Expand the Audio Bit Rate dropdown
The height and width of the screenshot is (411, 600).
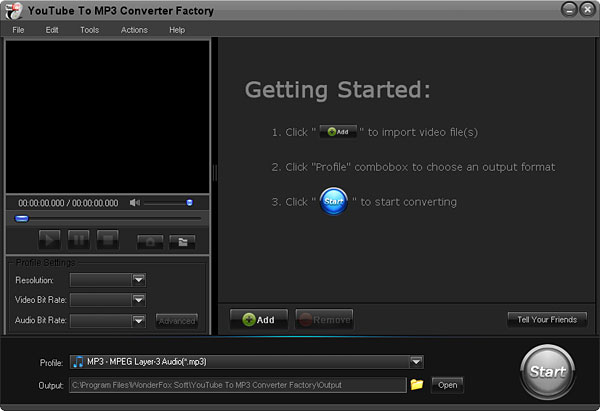[x=139, y=320]
